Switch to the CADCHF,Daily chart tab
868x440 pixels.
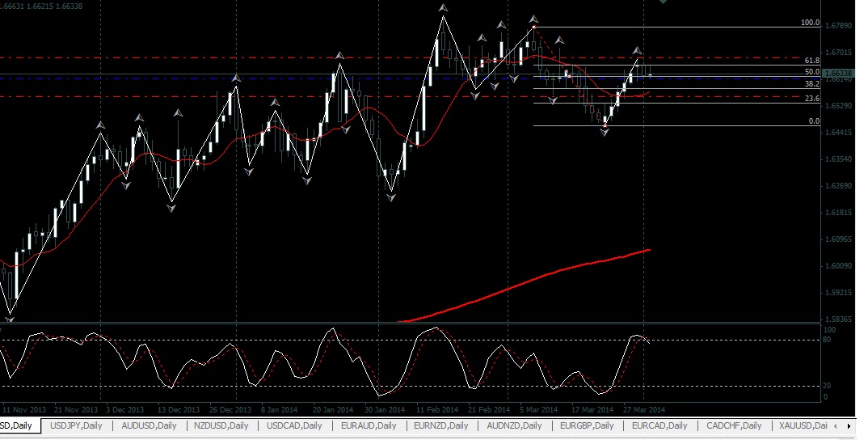point(734,425)
